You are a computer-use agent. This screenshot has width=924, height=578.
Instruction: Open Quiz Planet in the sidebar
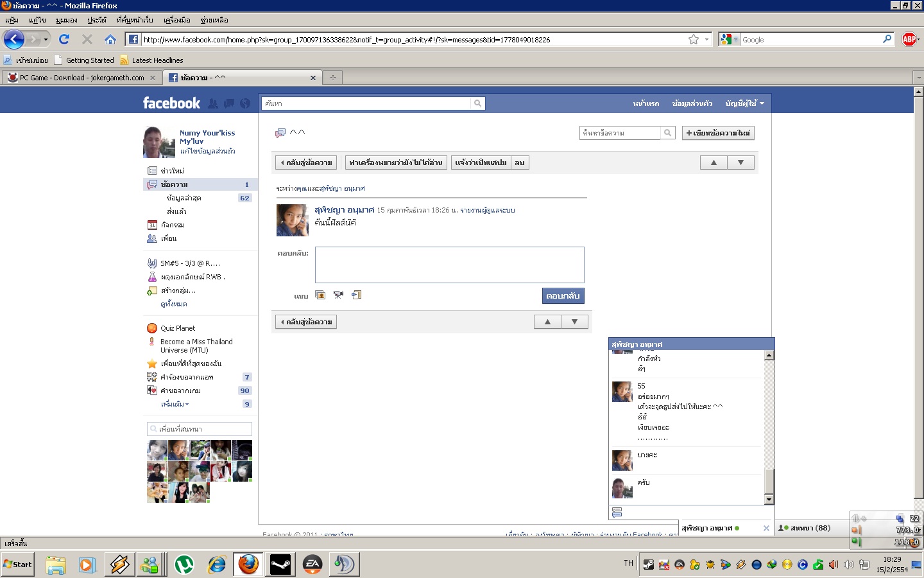tap(178, 328)
